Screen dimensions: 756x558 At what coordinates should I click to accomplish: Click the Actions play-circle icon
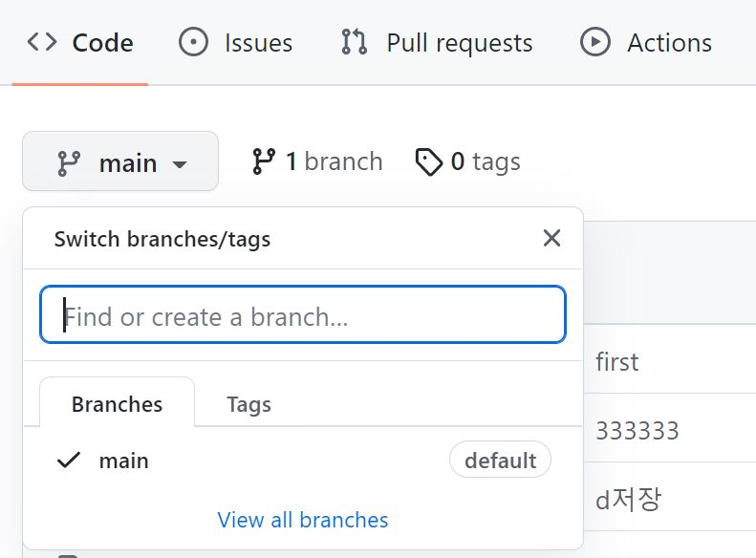click(x=595, y=42)
